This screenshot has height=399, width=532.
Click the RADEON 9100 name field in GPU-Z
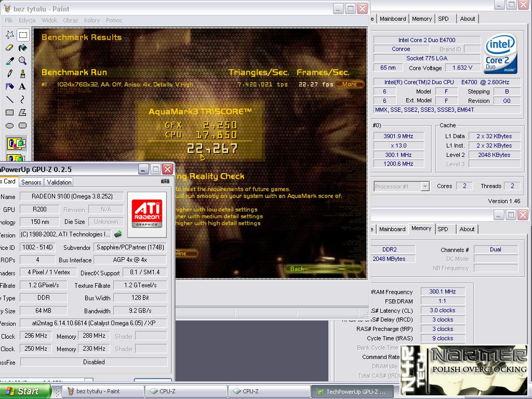(72, 196)
